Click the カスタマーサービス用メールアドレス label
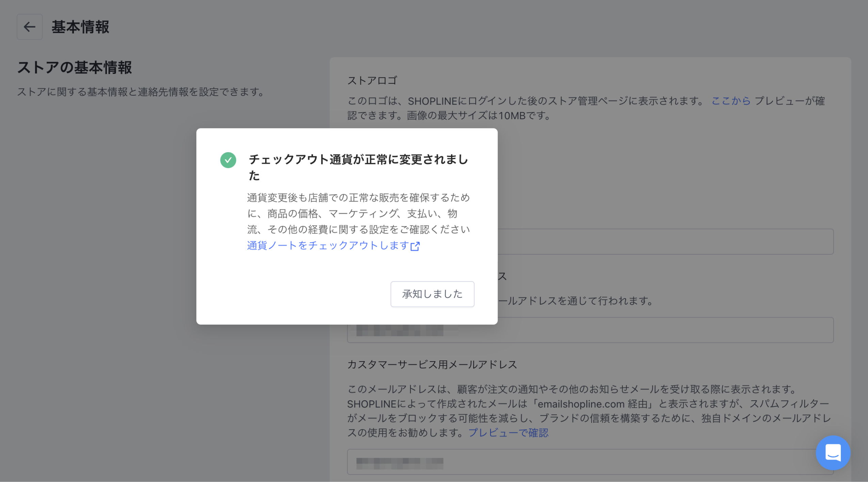Viewport: 868px width, 482px height. (432, 365)
